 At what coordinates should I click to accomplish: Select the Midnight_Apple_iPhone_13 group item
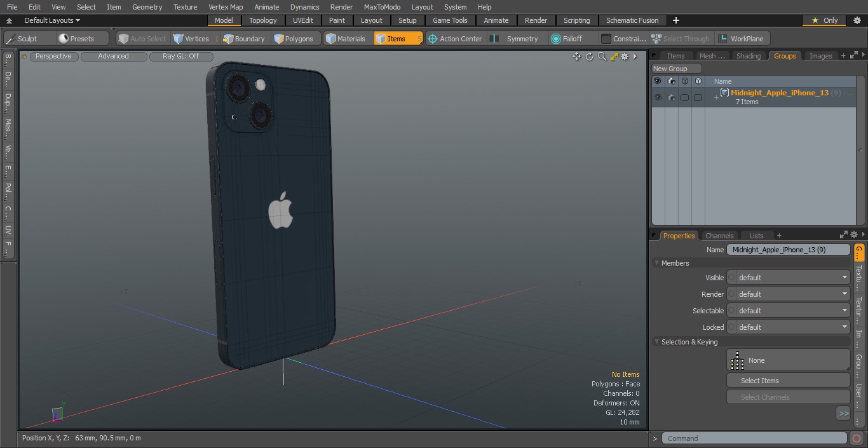[780, 93]
